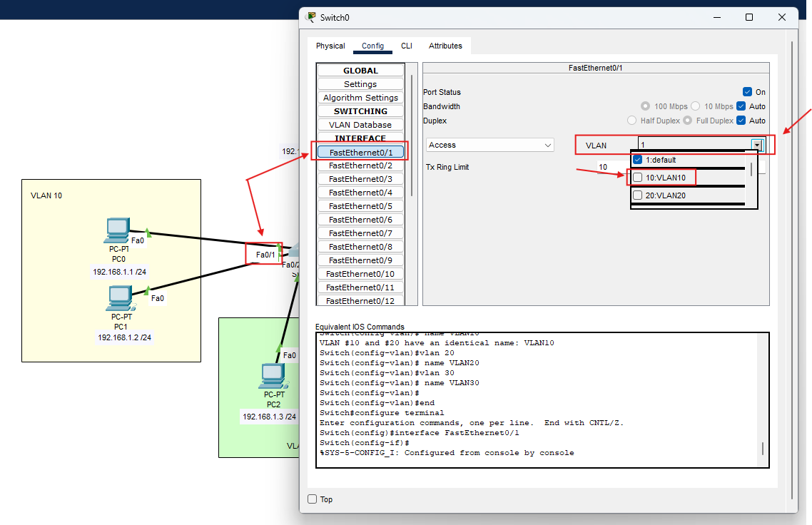Open the Access port mode dropdown
Viewport: 812px width, 525px height.
pos(489,145)
